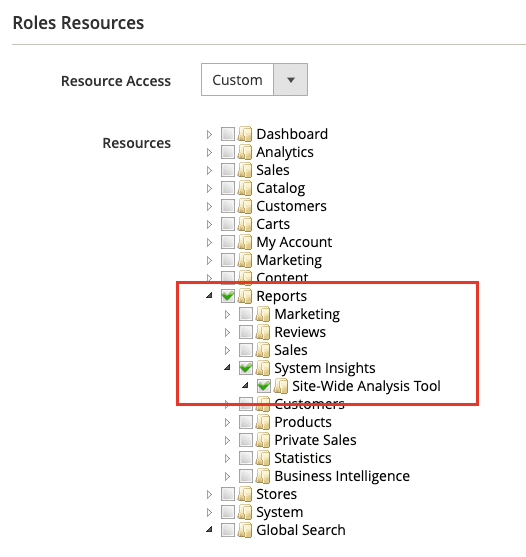Viewport: 526px width, 557px height.
Task: Expand the Dashboard tree node
Action: pos(209,135)
